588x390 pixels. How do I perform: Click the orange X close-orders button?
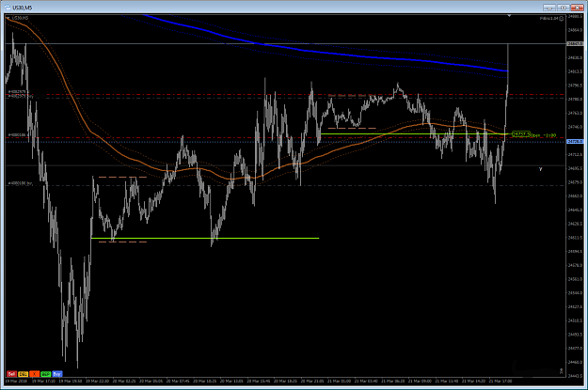click(x=35, y=374)
